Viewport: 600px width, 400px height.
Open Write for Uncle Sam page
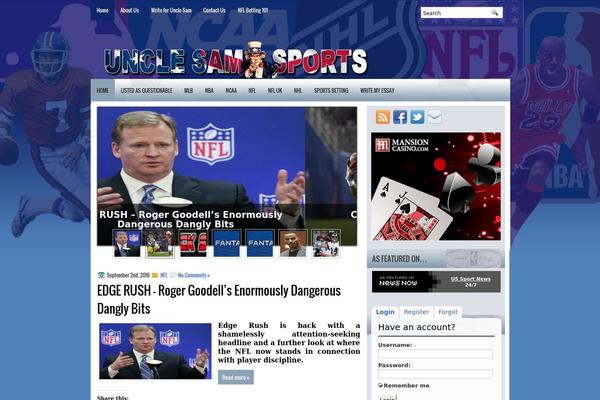(171, 10)
